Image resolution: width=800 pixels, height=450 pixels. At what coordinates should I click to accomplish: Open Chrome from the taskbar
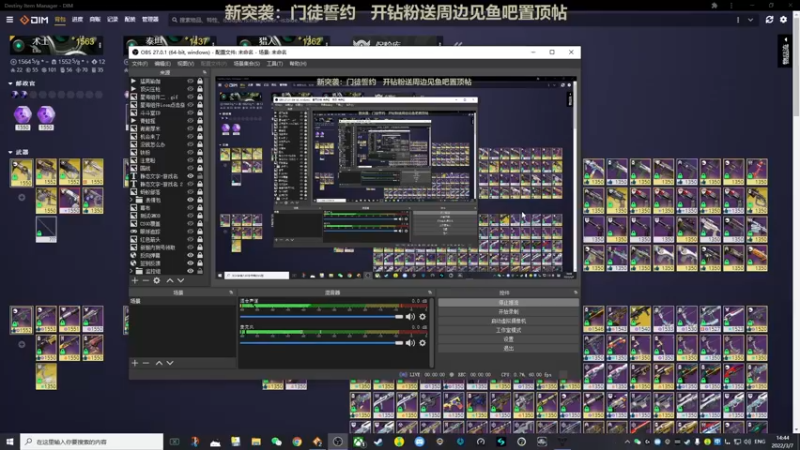[297, 442]
